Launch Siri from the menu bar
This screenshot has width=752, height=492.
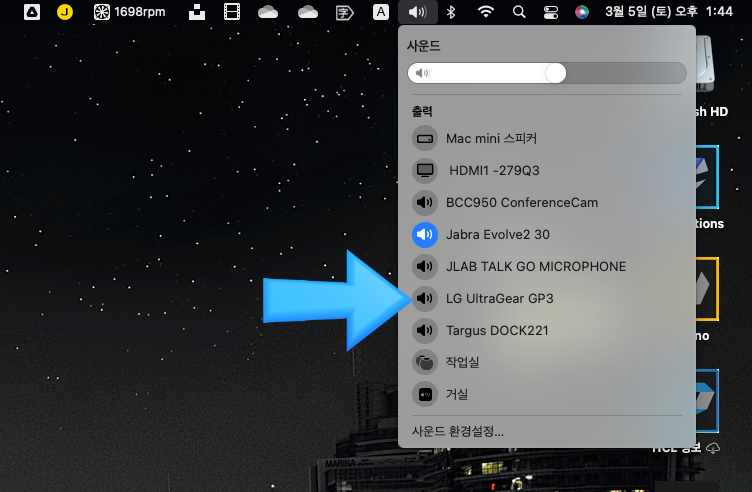pos(582,12)
